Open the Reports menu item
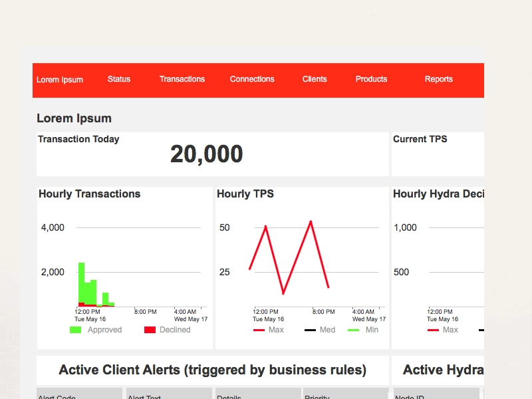Screen dimensions: 532x399 tap(439, 79)
